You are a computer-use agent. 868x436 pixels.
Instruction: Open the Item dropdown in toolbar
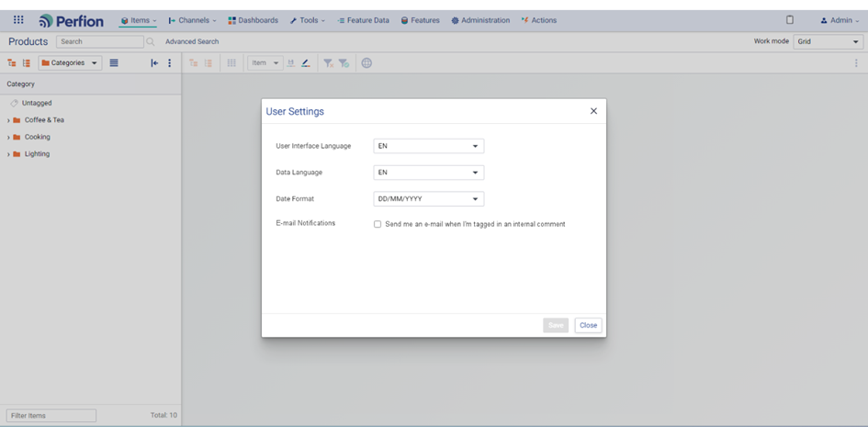[x=265, y=63]
